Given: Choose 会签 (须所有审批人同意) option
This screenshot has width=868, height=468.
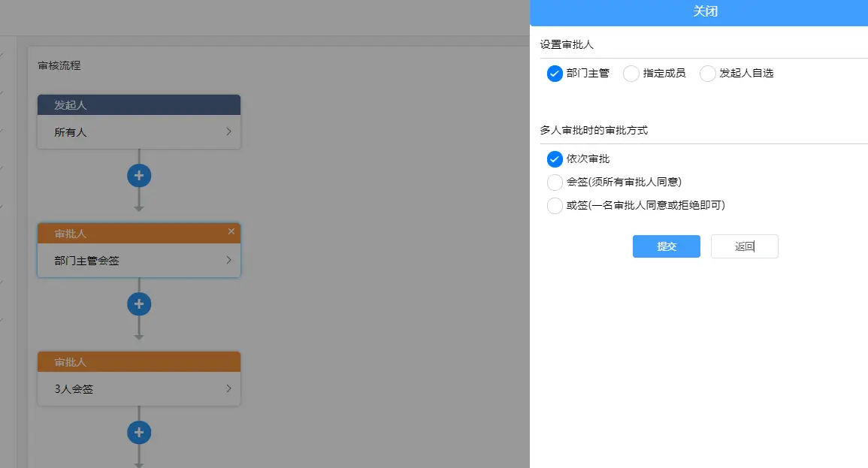Looking at the screenshot, I should [555, 183].
